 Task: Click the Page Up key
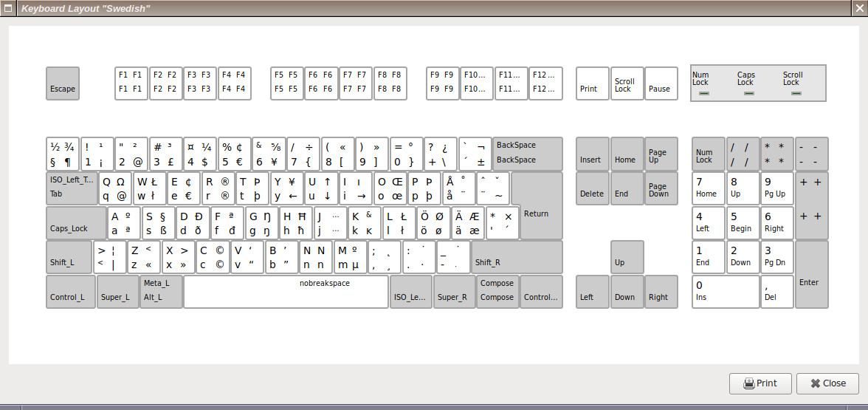[x=661, y=154]
